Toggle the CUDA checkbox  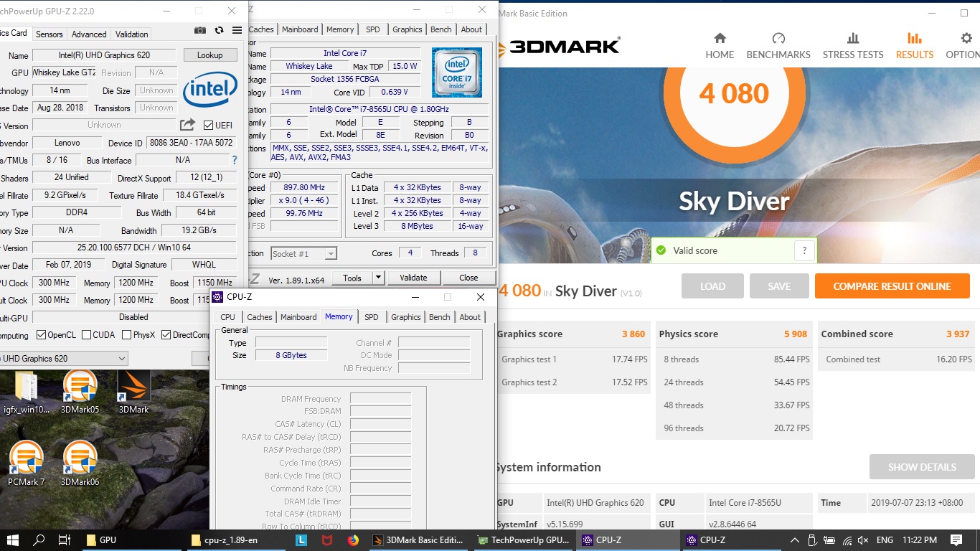click(x=87, y=335)
